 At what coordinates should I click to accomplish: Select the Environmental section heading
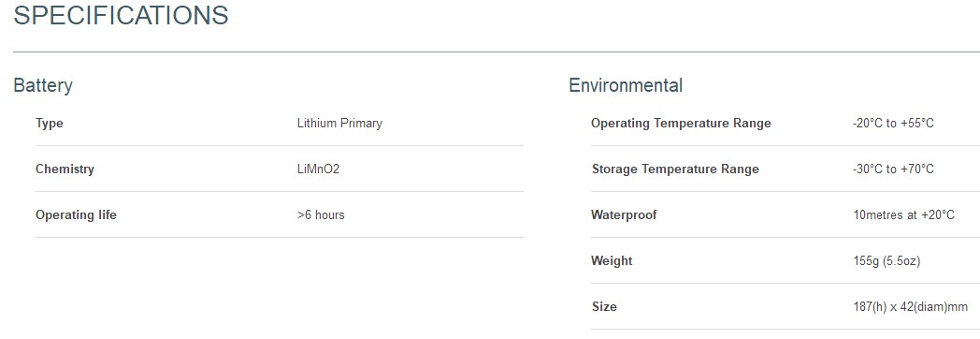tap(626, 85)
